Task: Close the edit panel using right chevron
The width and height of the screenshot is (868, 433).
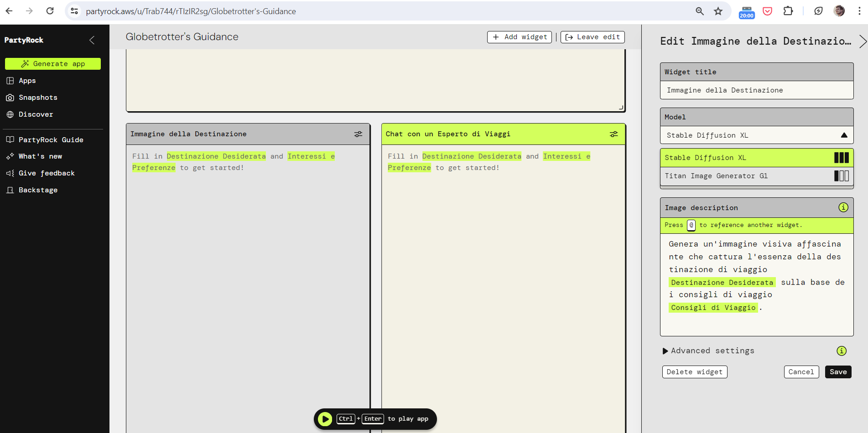Action: point(862,41)
